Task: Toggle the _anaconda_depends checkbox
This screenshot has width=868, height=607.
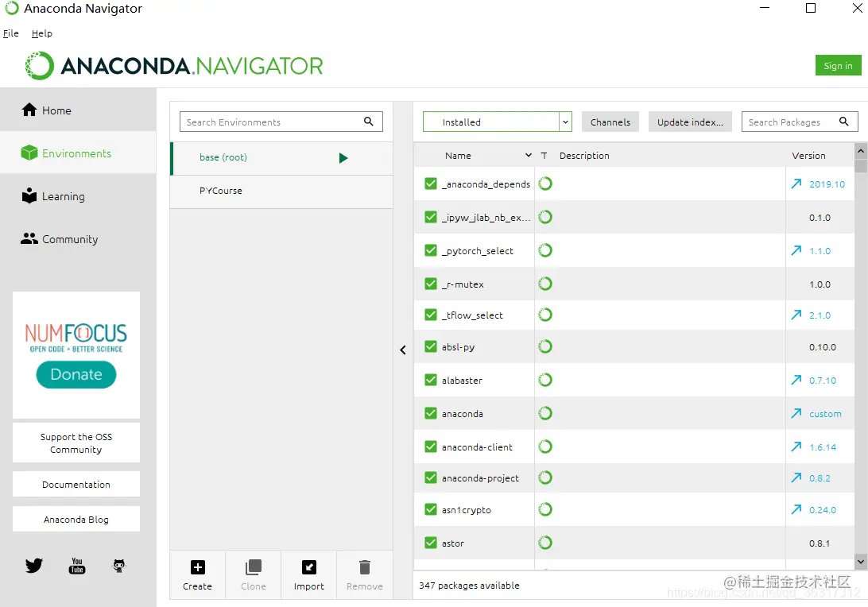Action: click(431, 184)
